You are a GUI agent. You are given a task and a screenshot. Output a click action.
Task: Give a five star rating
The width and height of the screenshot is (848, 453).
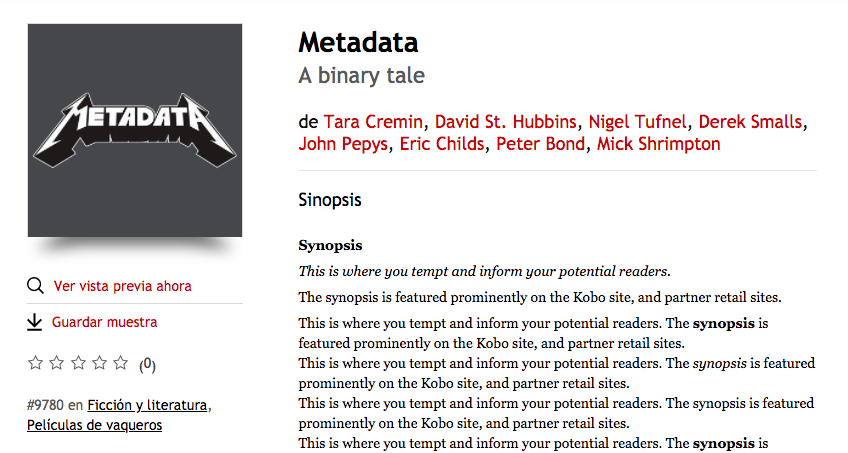coord(120,363)
